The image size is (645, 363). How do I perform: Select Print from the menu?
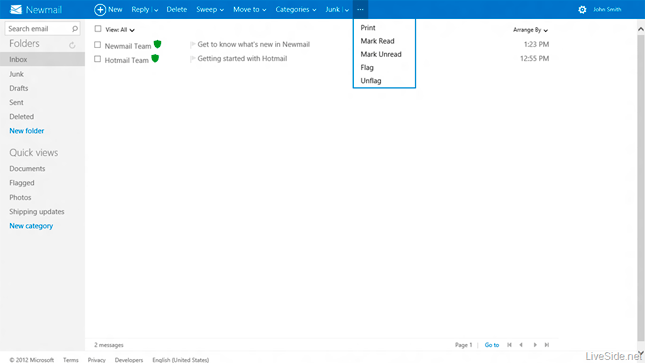pyautogui.click(x=368, y=28)
